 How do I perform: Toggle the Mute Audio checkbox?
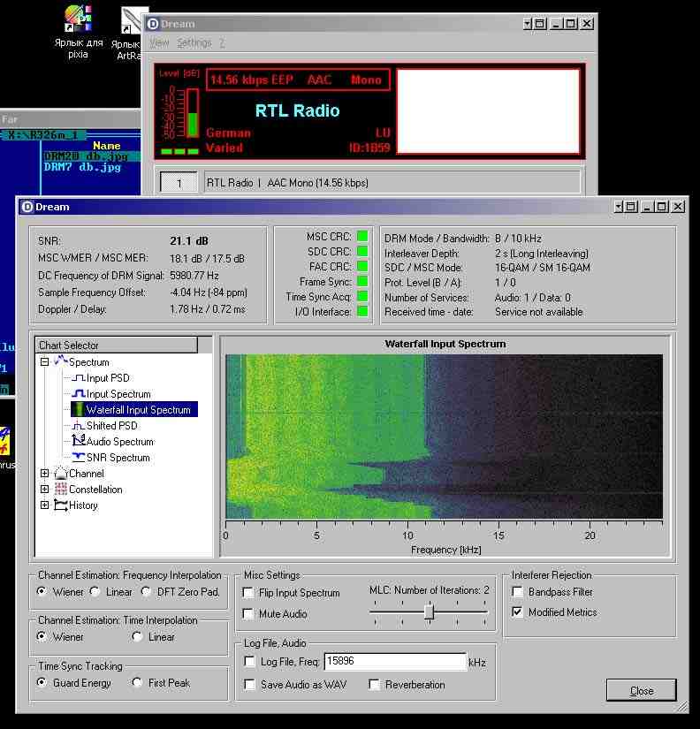point(249,614)
